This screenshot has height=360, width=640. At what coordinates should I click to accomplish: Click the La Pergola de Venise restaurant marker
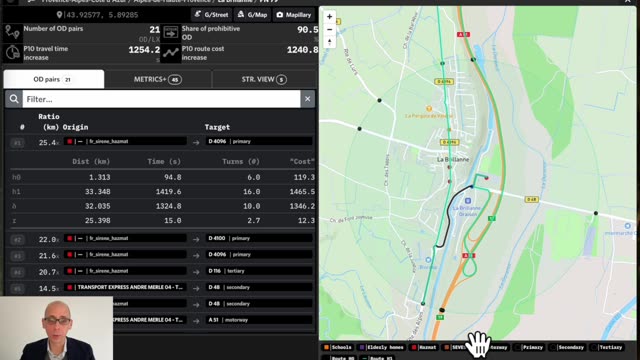click(x=429, y=109)
